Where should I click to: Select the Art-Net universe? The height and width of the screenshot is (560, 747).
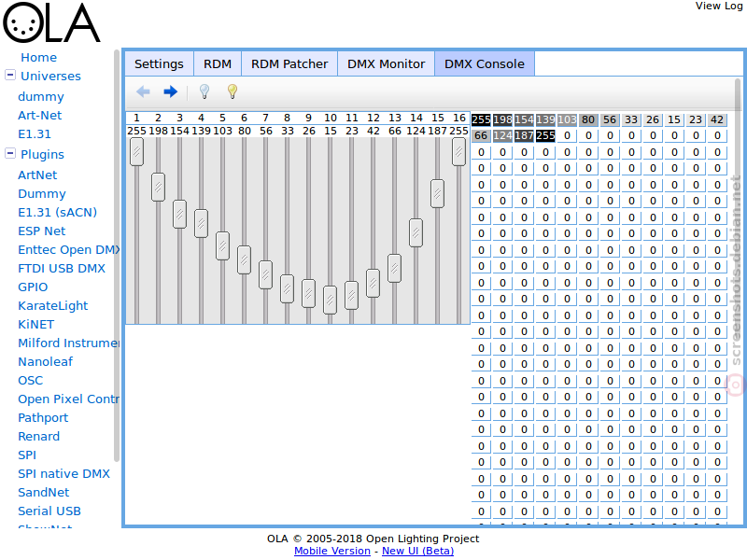point(40,115)
